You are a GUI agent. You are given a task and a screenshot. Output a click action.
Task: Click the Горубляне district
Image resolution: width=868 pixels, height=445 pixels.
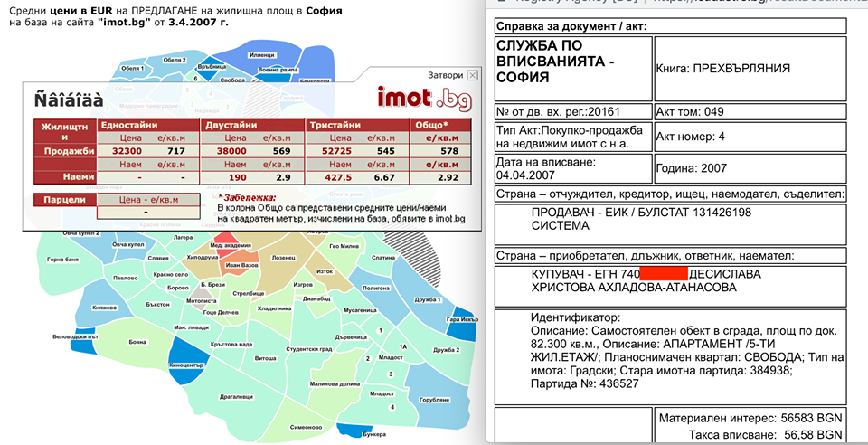tap(434, 399)
